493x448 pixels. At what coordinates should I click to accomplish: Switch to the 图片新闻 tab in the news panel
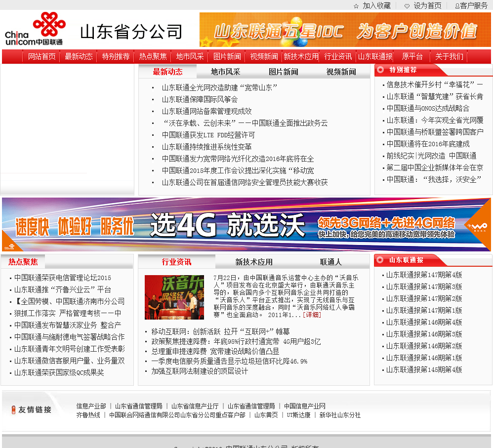click(283, 72)
